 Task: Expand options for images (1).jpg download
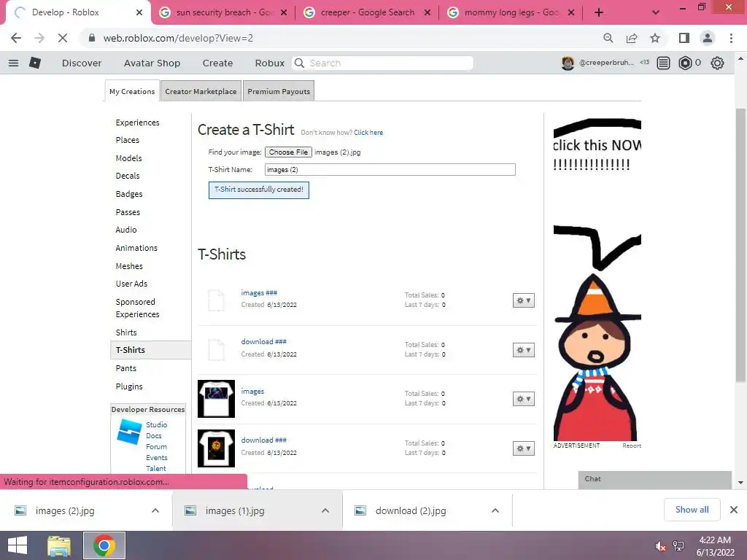[x=325, y=510]
